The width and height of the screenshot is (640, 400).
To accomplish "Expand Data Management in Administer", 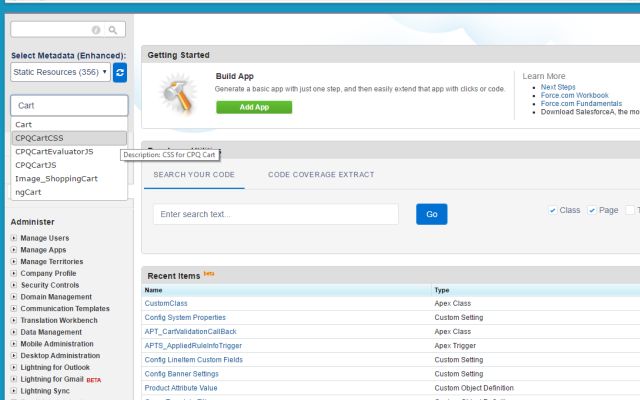I will coord(14,332).
